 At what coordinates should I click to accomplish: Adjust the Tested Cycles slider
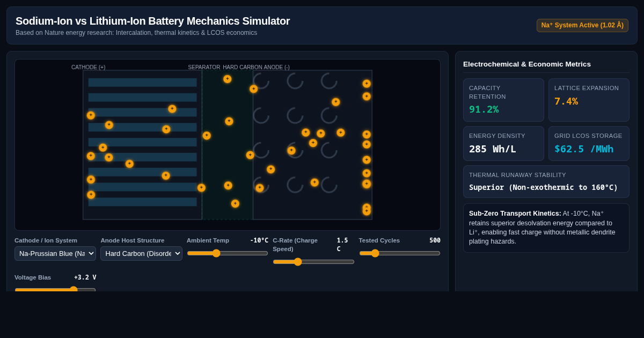(x=400, y=253)
